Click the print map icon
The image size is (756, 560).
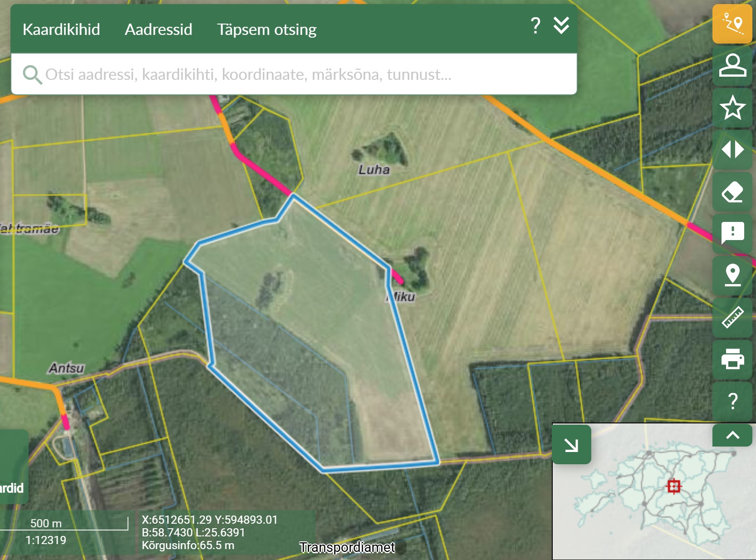tap(732, 359)
